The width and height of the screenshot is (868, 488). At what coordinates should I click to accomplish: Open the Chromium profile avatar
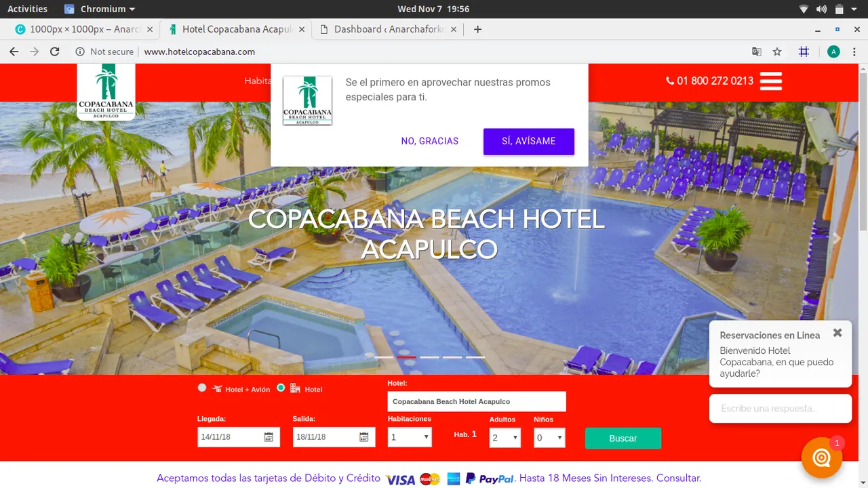833,52
